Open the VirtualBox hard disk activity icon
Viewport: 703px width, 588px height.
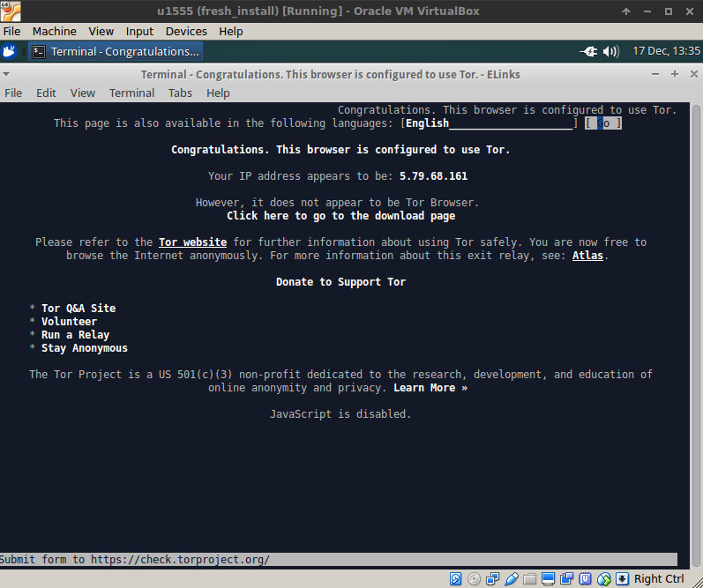(455, 578)
